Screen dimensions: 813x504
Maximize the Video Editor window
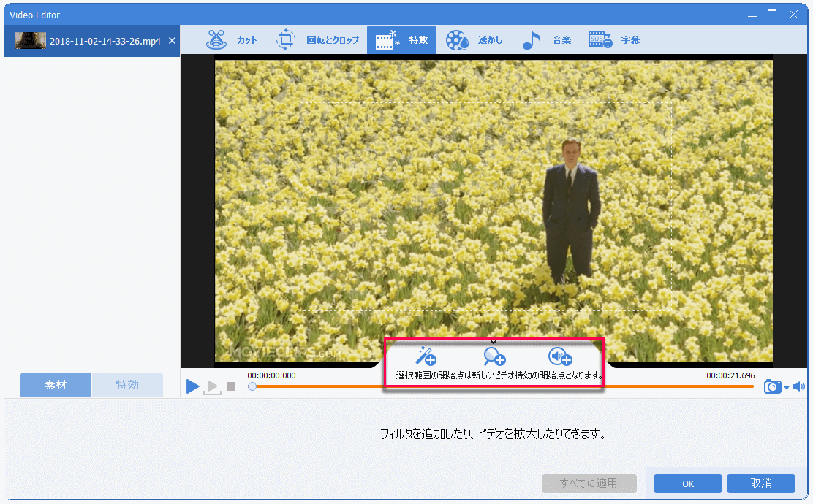click(x=772, y=15)
